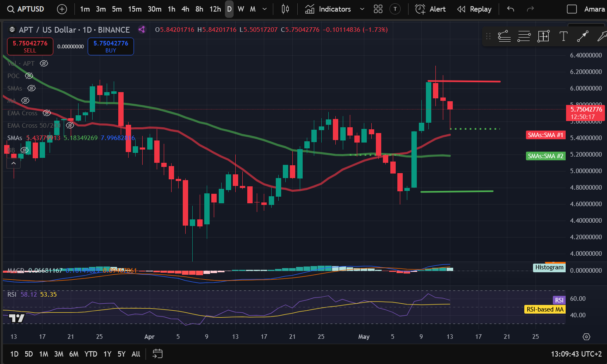This screenshot has width=607, height=364.
Task: Open indicator templates T icon
Action: click(x=395, y=9)
